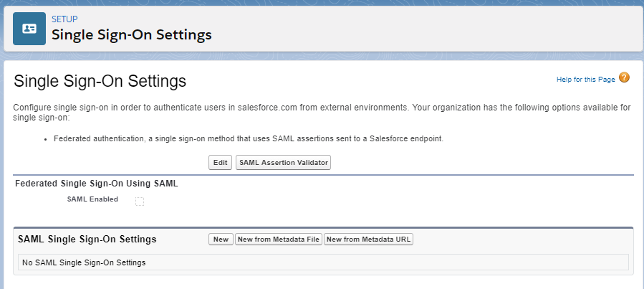
Task: Click the Federated authentication bullet text
Action: (x=249, y=139)
